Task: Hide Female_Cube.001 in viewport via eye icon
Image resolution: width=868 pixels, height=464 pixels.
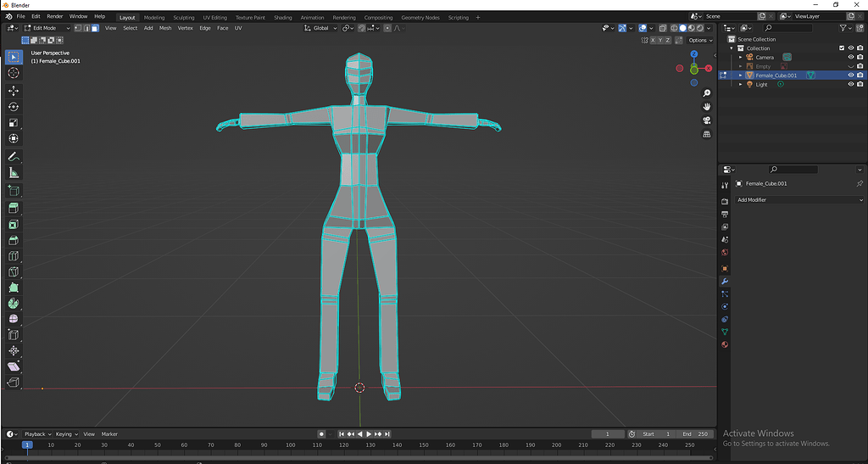Action: 851,75
